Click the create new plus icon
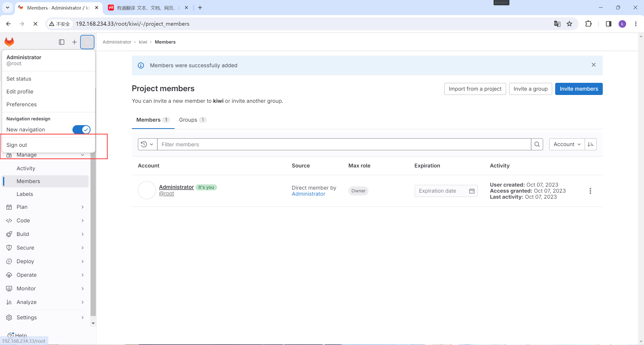 click(x=74, y=42)
